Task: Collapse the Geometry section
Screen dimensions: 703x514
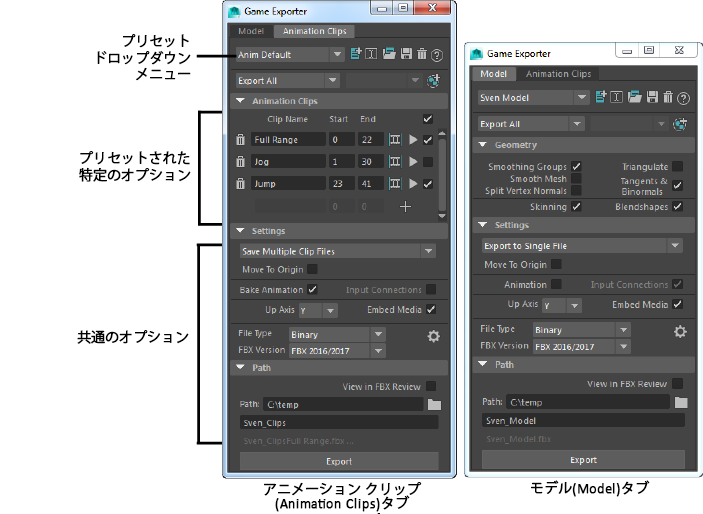Action: 482,145
